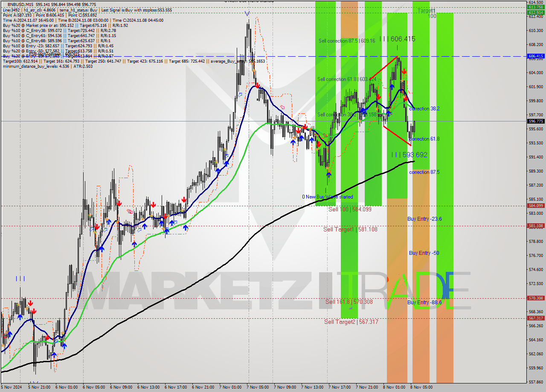Click the 'Buy Entry -23.6' label

(424, 219)
